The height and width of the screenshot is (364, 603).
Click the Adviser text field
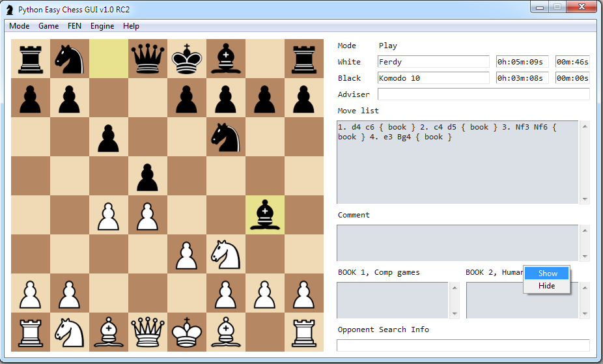tap(483, 94)
